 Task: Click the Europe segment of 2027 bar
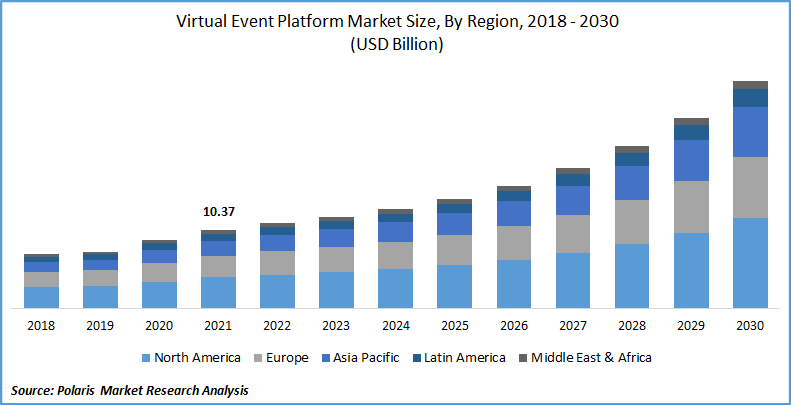(573, 234)
